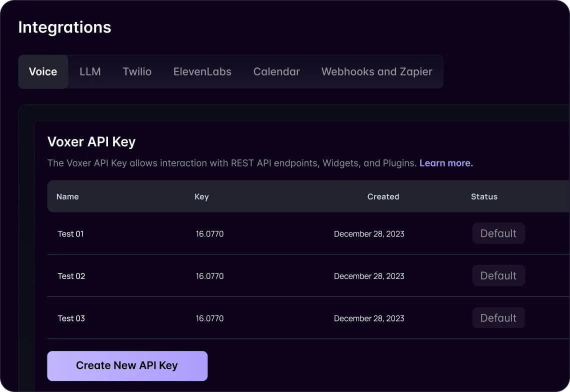Viewport: 570px width, 392px height.
Task: Click the Key column header
Action: (x=201, y=196)
